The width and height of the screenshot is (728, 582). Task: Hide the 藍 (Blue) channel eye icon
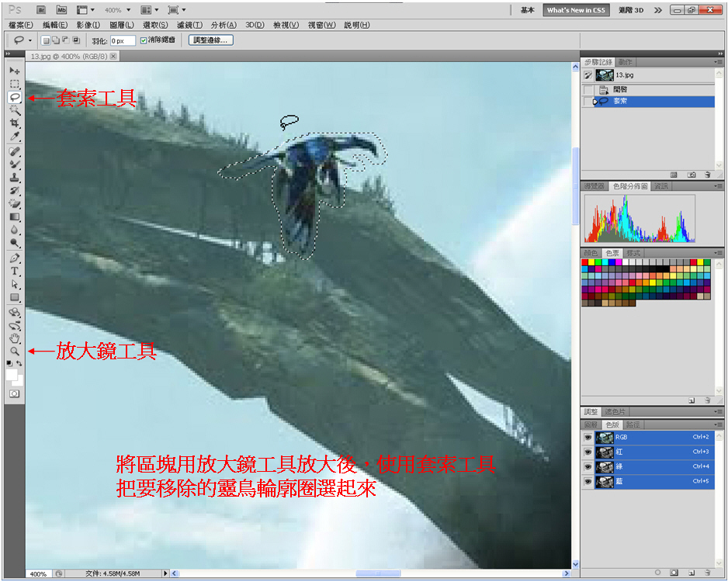click(x=588, y=481)
